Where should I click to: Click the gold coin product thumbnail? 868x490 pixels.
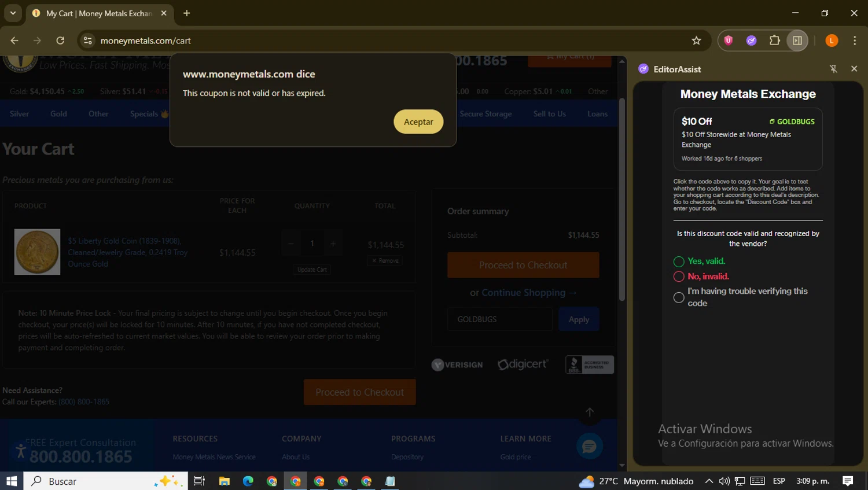pyautogui.click(x=37, y=252)
